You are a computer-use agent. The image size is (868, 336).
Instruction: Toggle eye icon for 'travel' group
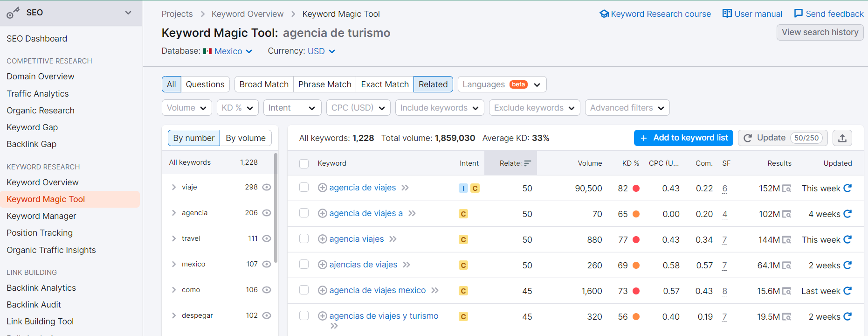point(267,238)
